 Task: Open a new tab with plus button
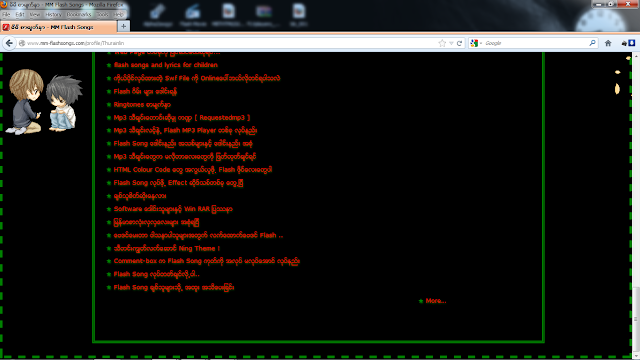coord(123,26)
